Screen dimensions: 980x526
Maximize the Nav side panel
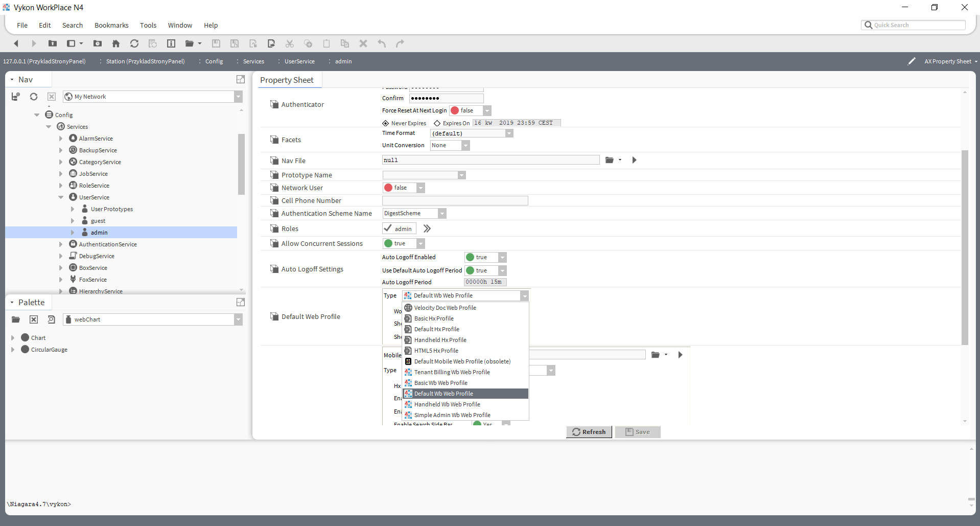point(241,79)
